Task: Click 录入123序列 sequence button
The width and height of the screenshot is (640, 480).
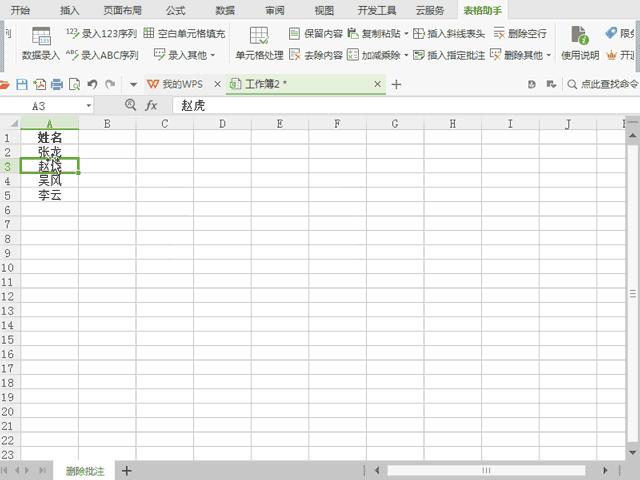Action: click(x=101, y=33)
